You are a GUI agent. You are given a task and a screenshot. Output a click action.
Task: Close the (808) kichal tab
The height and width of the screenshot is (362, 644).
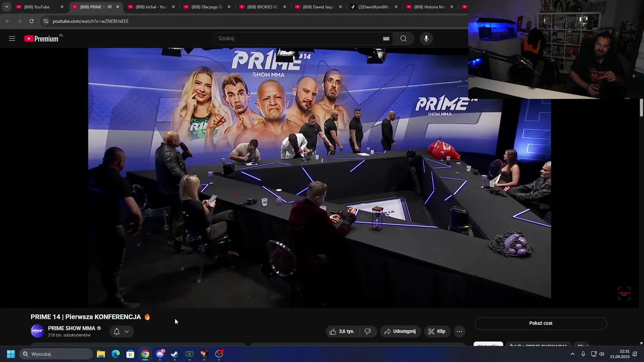pyautogui.click(x=174, y=7)
